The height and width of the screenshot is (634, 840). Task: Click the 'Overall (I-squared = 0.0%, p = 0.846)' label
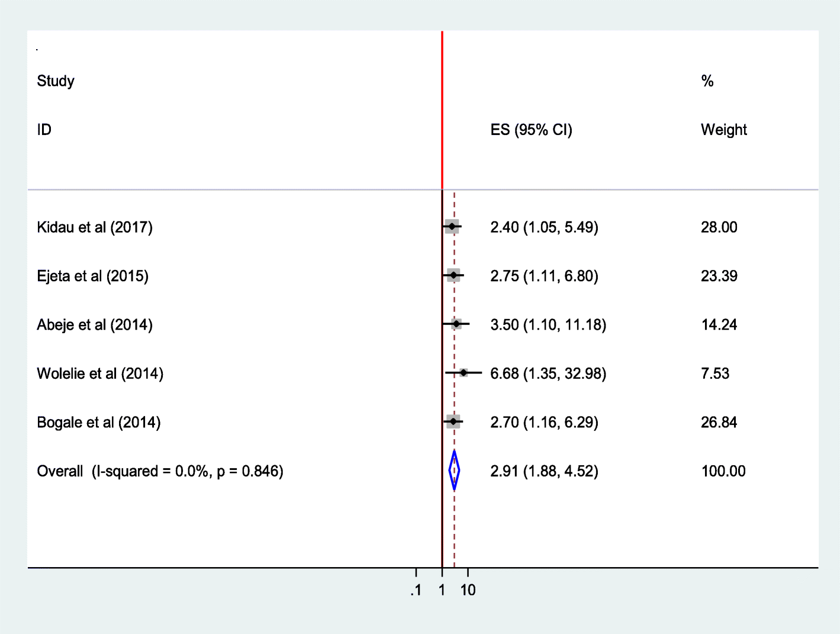tap(160, 471)
